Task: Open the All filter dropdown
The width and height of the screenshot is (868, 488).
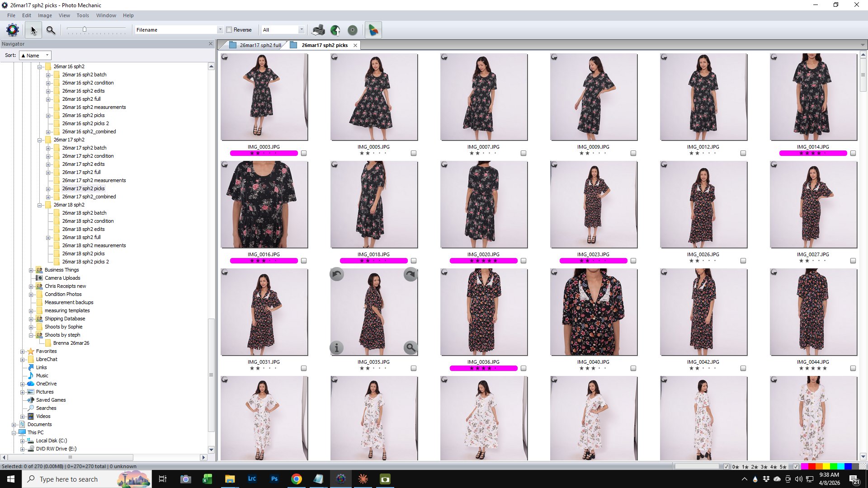Action: (x=301, y=30)
